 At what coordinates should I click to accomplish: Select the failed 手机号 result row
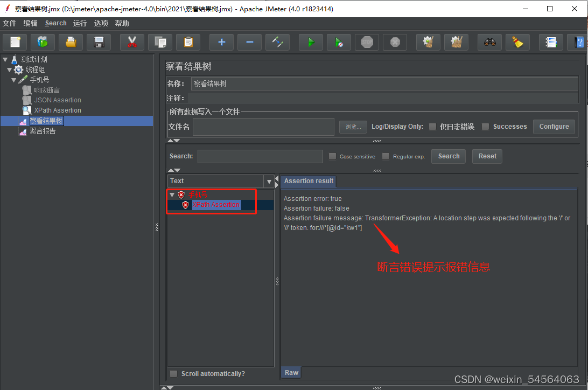[198, 194]
